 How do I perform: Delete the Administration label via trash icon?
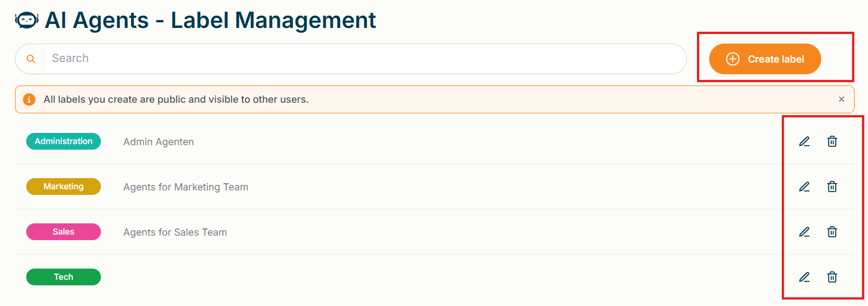832,141
